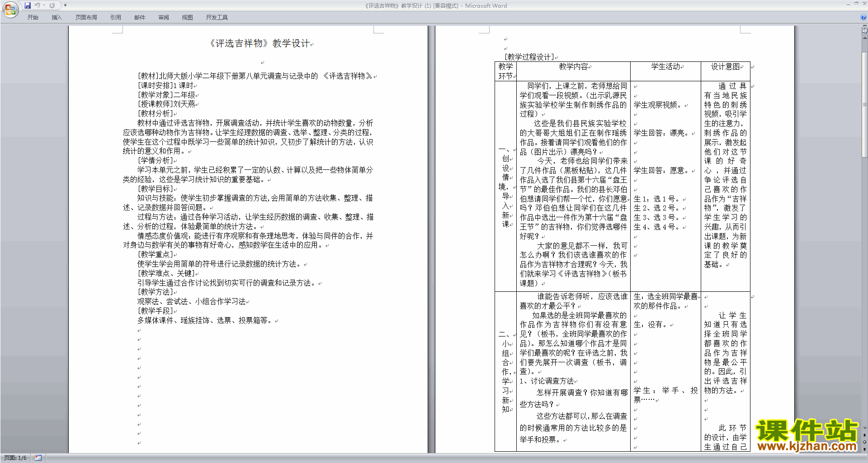This screenshot has width=868, height=463.
Task: Click the scroll-up arrow of vertical scrollbar
Action: tap(865, 38)
